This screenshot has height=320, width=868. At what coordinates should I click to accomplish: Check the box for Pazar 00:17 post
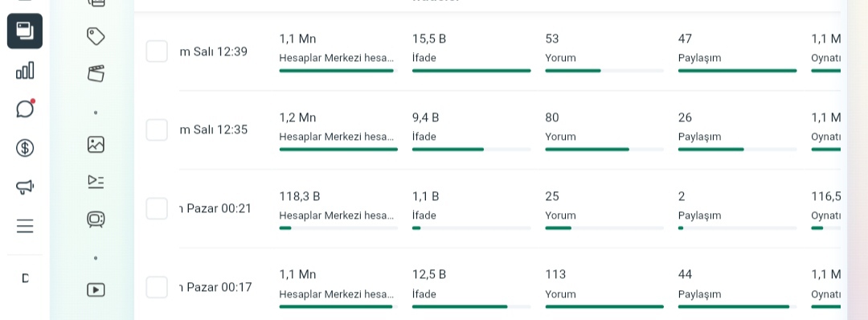pos(157,287)
